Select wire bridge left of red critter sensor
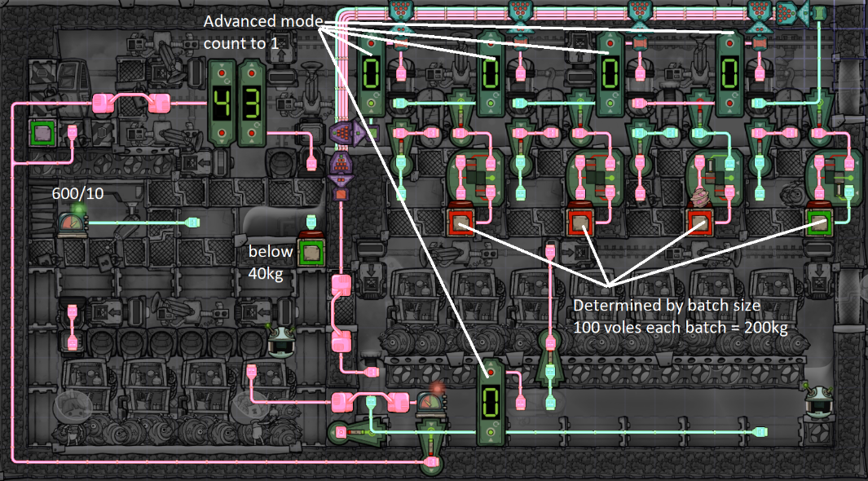This screenshot has height=481, width=868. point(370,401)
